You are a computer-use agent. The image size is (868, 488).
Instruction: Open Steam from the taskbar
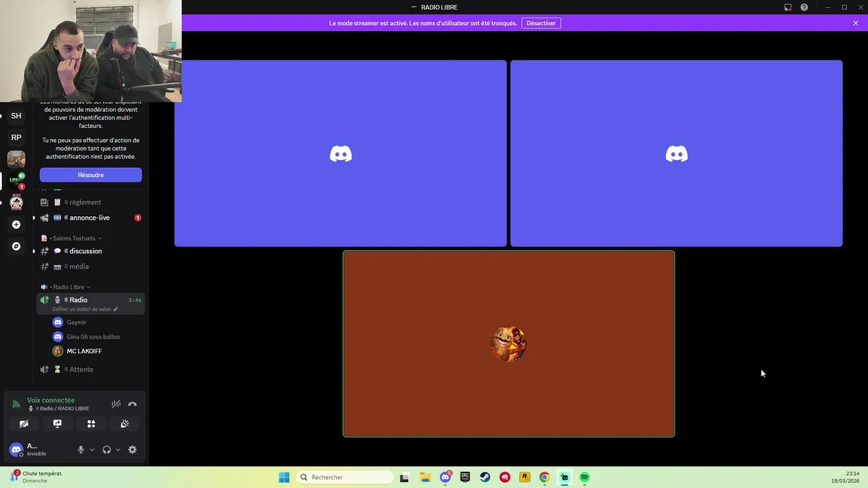pos(485,477)
